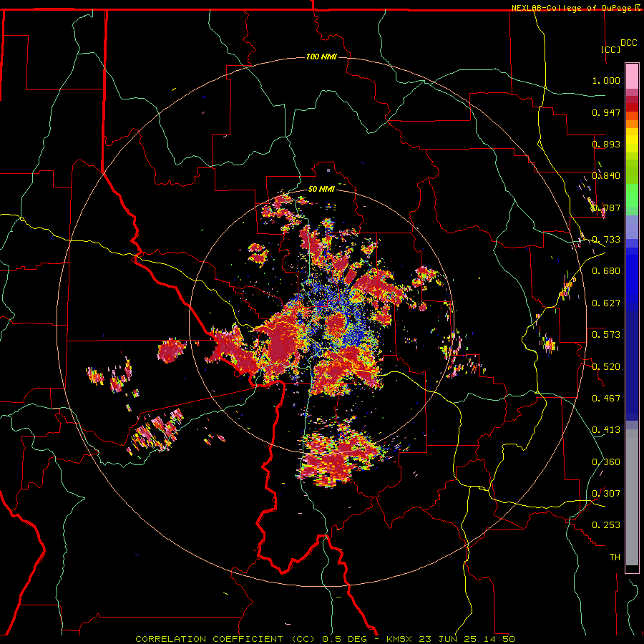Click the 0.413 scale value
This screenshot has height=644, width=644.
click(x=606, y=429)
